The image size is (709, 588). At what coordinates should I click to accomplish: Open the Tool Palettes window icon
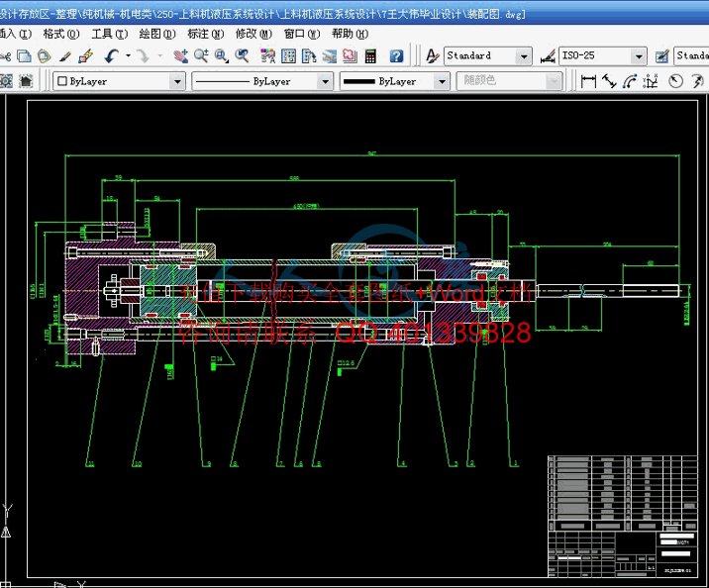click(309, 56)
